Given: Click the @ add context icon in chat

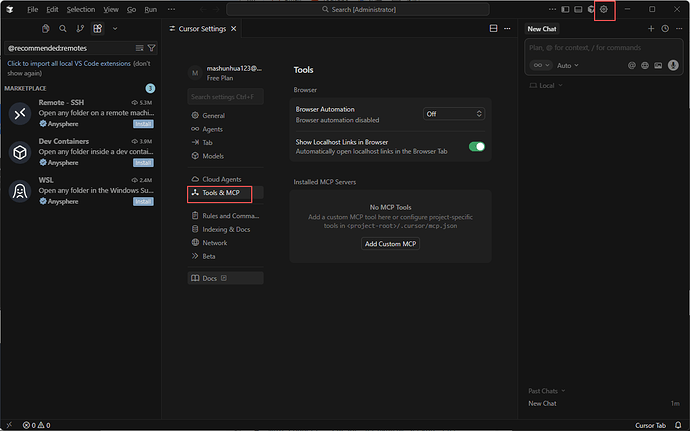Looking at the screenshot, I should coord(631,65).
